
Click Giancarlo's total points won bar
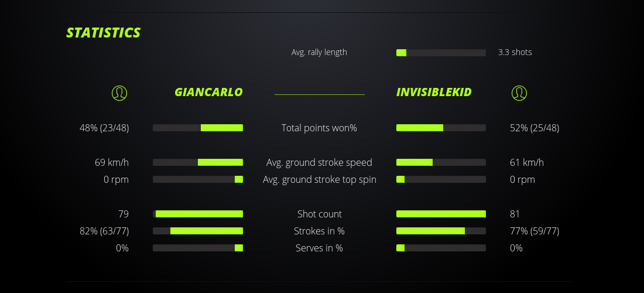point(198,128)
